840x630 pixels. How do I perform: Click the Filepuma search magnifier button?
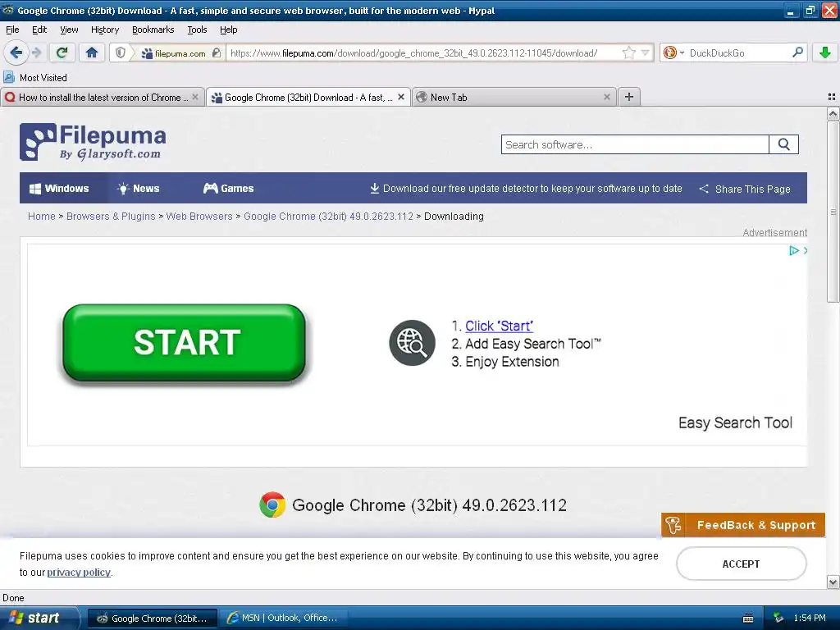783,144
